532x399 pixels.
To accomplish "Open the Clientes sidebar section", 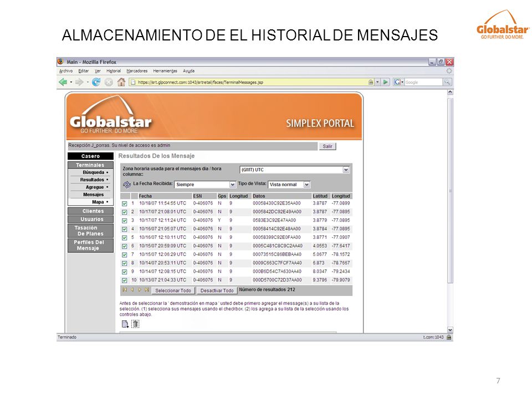I will point(90,211).
